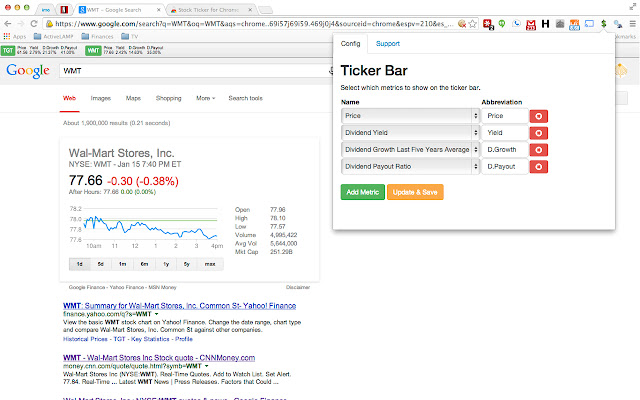Switch to the Config tab
The width and height of the screenshot is (640, 400).
click(x=350, y=44)
